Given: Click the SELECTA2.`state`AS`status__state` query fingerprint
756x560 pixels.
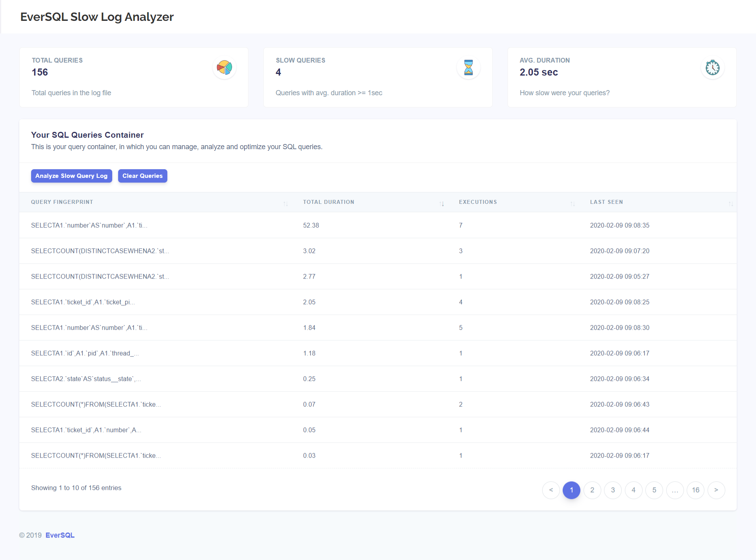Looking at the screenshot, I should pos(86,379).
